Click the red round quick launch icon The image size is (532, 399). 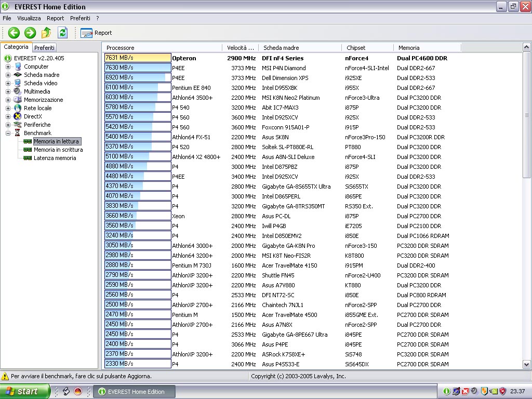point(78,392)
